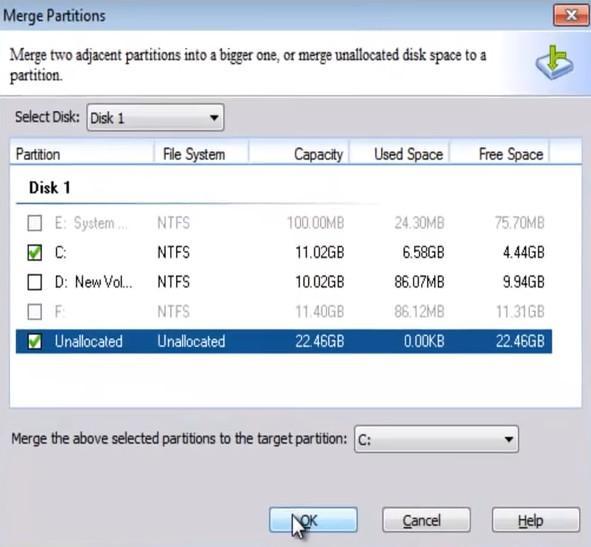Open Help for merging partitions
Image resolution: width=591 pixels, height=547 pixels.
[536, 520]
